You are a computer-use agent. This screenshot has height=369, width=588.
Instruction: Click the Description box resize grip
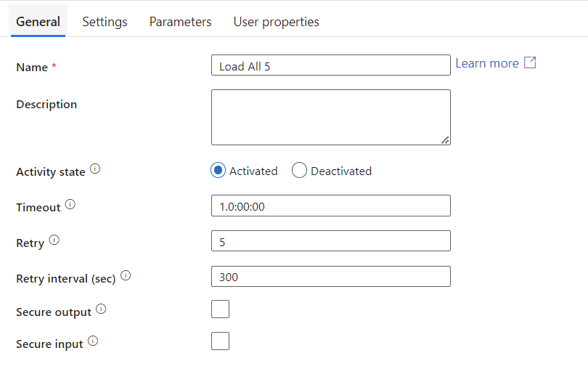(445, 140)
